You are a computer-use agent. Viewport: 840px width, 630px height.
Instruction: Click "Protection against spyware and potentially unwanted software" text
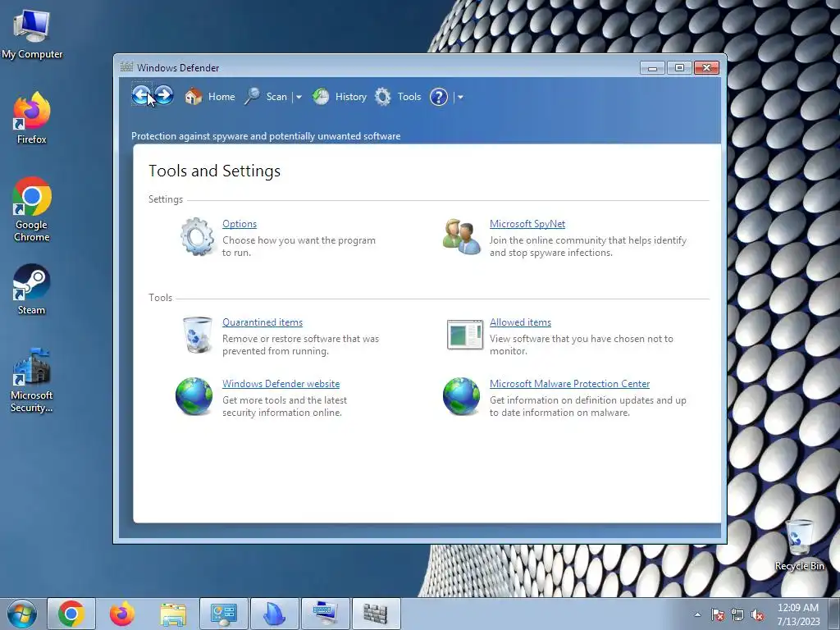(266, 136)
